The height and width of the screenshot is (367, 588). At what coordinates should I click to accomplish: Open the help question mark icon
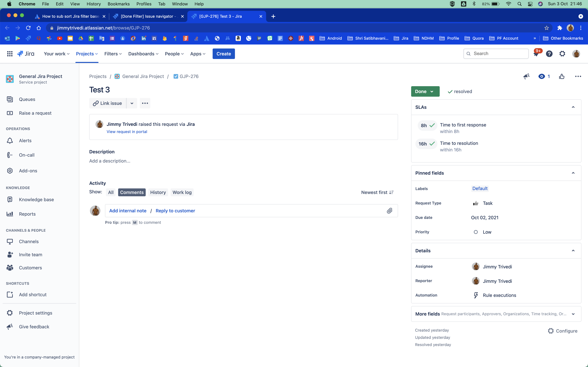(549, 54)
